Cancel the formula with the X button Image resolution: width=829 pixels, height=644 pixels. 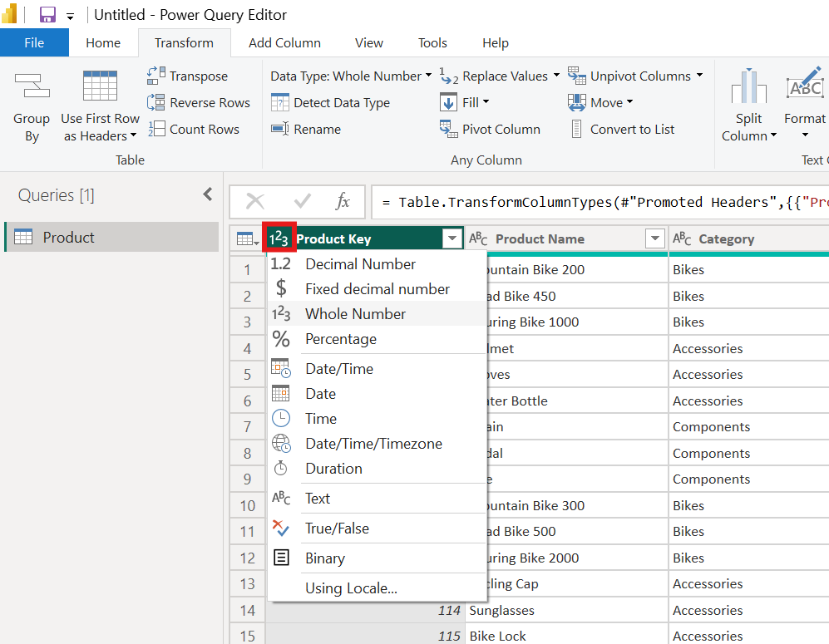click(x=255, y=201)
